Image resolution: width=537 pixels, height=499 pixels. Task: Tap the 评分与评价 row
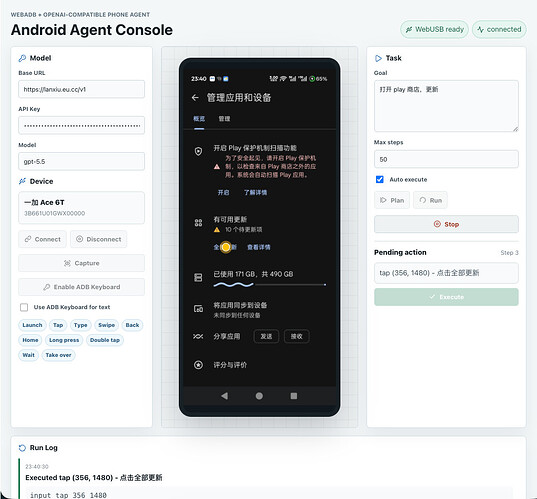click(259, 365)
